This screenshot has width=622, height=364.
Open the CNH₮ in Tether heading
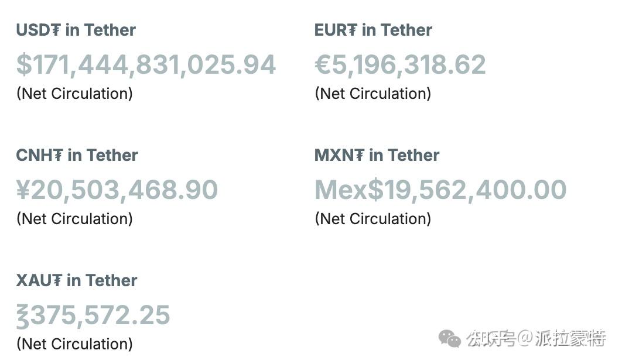point(77,156)
